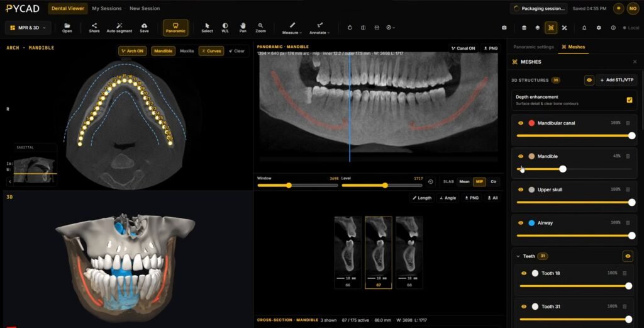The height and width of the screenshot is (328, 644).
Task: Click the crossed tools icon
Action: [564, 28]
